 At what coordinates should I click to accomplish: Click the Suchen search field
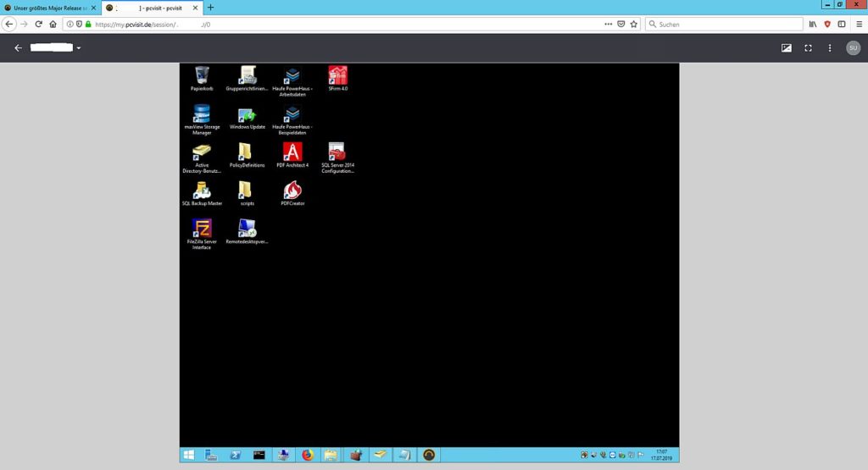coord(704,25)
